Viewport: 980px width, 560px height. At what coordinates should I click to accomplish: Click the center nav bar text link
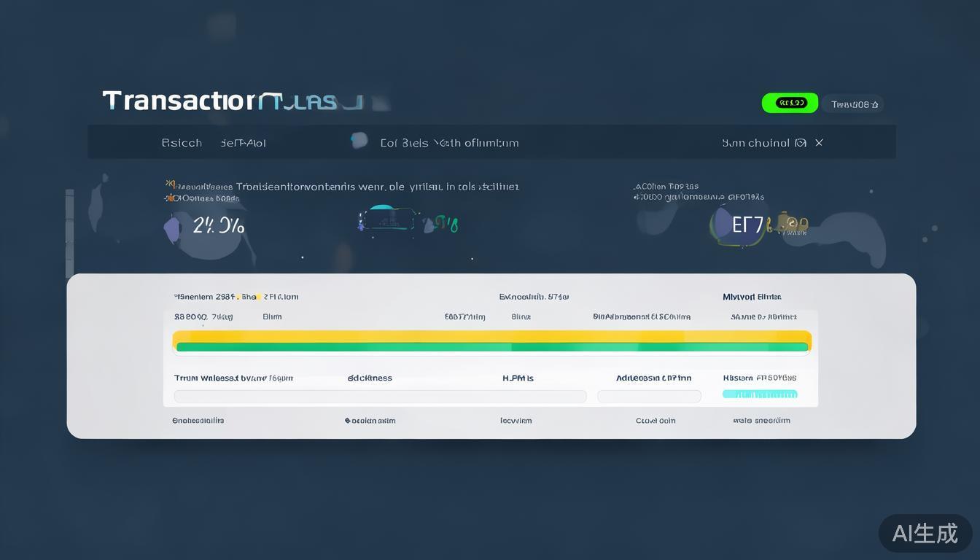click(x=449, y=143)
